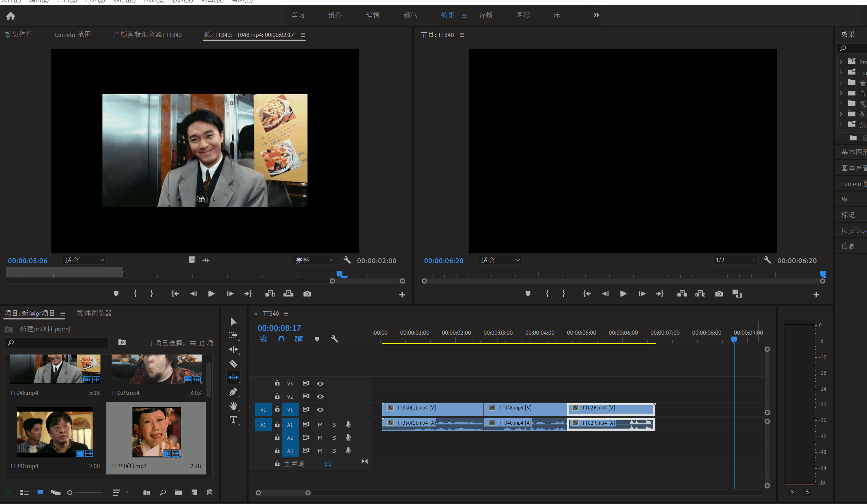Open 标记 panel
The height and width of the screenshot is (504, 867).
coord(848,214)
